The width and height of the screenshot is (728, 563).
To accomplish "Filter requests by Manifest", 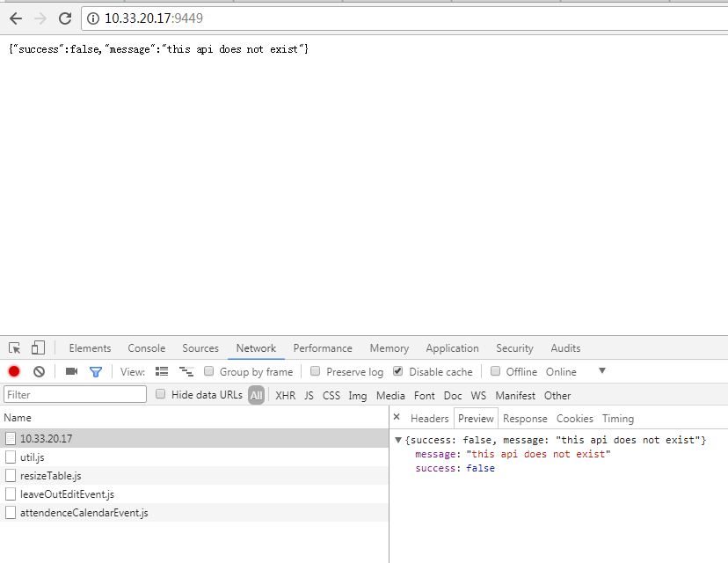I will (515, 396).
